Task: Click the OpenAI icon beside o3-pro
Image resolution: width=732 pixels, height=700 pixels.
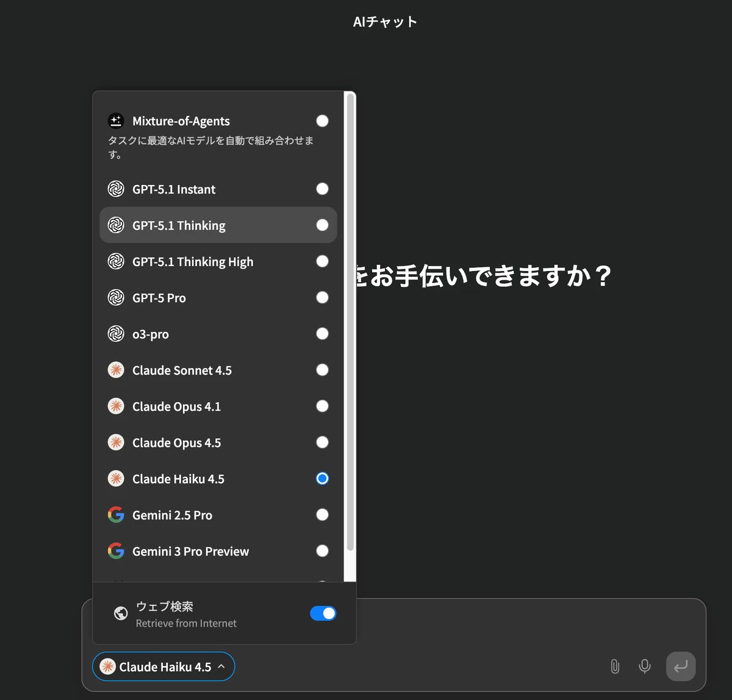Action: (x=116, y=334)
